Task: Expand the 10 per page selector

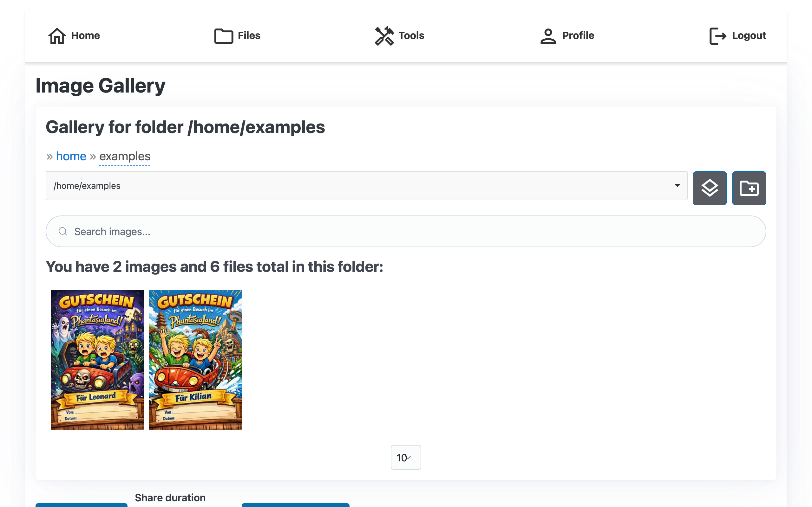Action: pyautogui.click(x=405, y=457)
